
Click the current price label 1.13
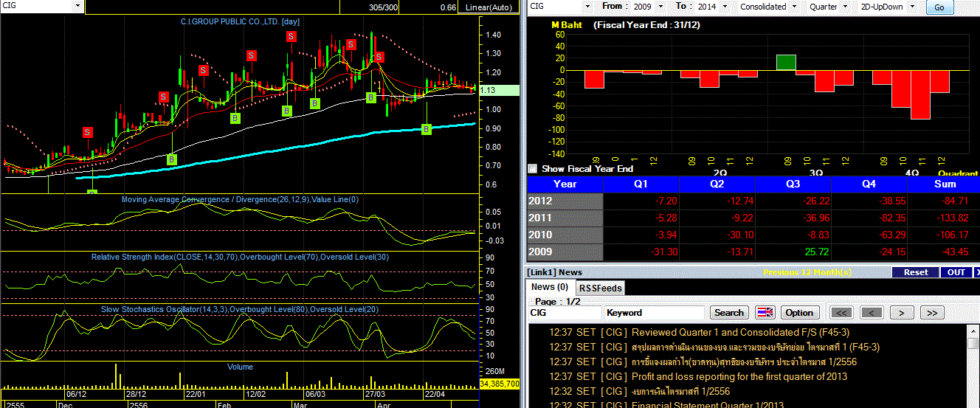[498, 91]
